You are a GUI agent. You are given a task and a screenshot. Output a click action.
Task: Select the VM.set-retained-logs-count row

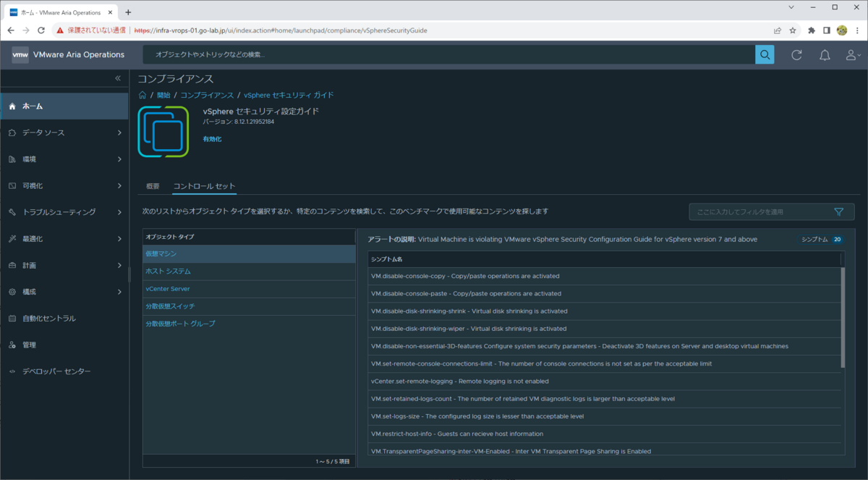[x=604, y=399]
